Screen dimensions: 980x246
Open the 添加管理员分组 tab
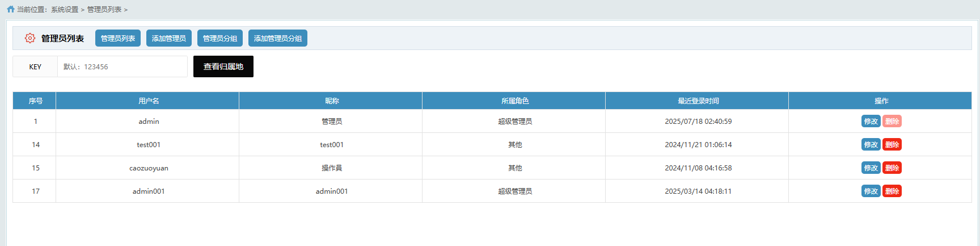pos(278,38)
